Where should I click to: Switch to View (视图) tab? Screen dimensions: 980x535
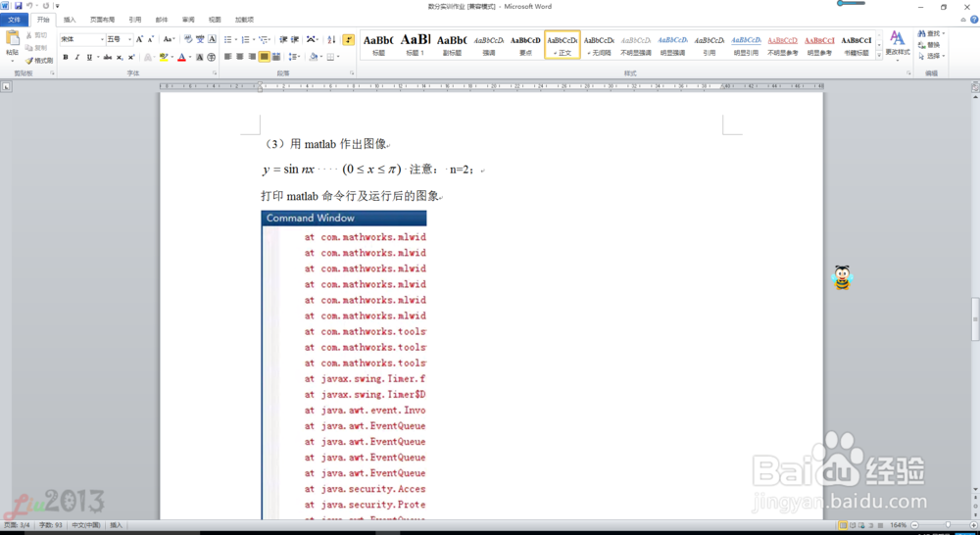click(x=215, y=20)
